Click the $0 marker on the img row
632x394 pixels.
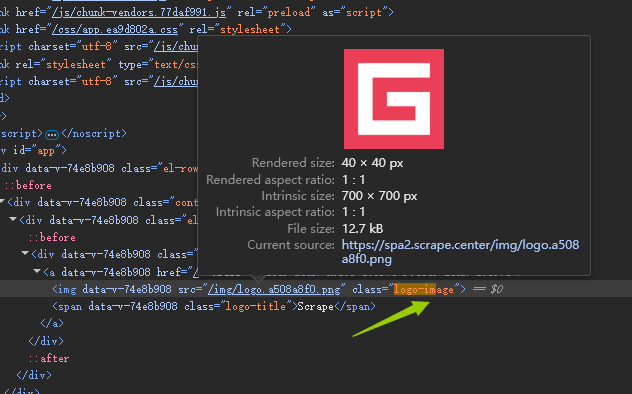tap(497, 289)
